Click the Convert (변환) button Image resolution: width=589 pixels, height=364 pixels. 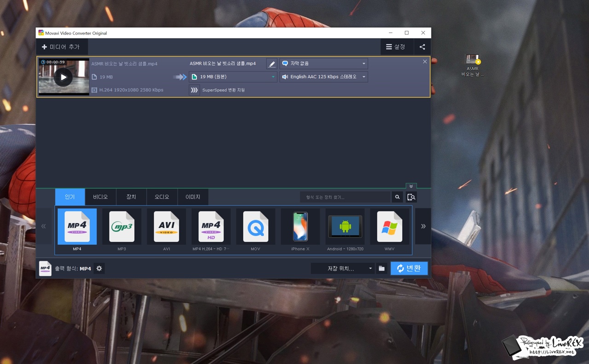[409, 268]
